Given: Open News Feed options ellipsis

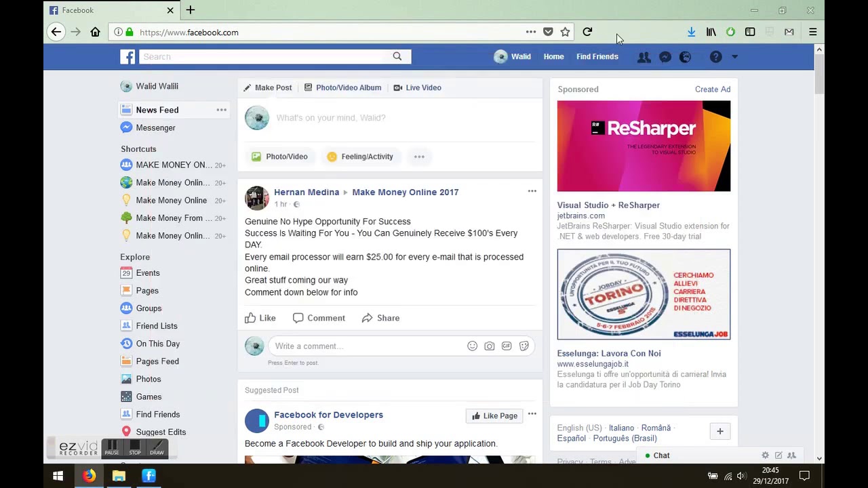Looking at the screenshot, I should (221, 110).
